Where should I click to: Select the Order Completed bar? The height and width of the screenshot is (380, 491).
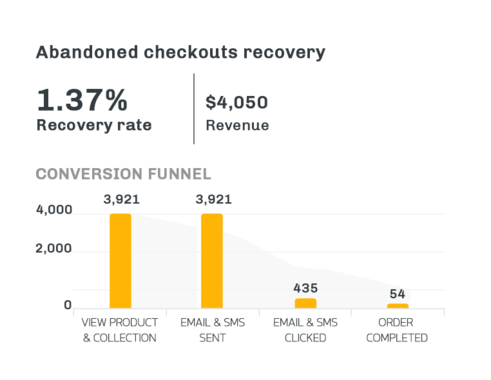pos(397,306)
